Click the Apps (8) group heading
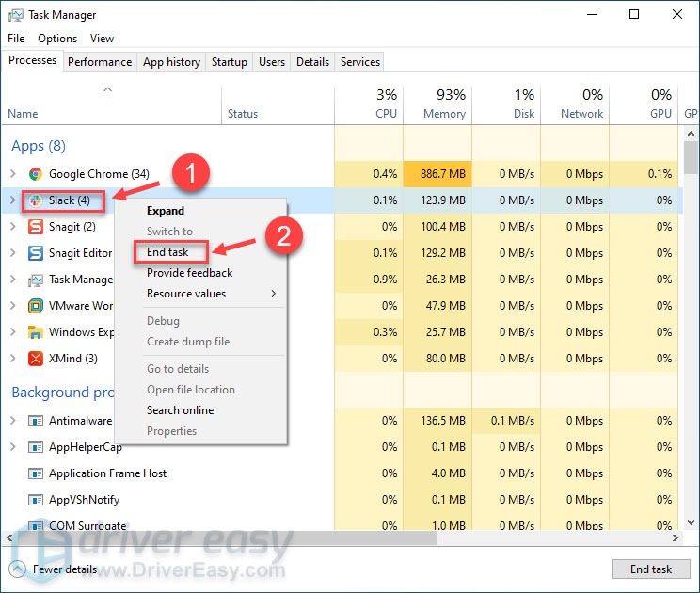The width and height of the screenshot is (700, 593). tap(39, 146)
